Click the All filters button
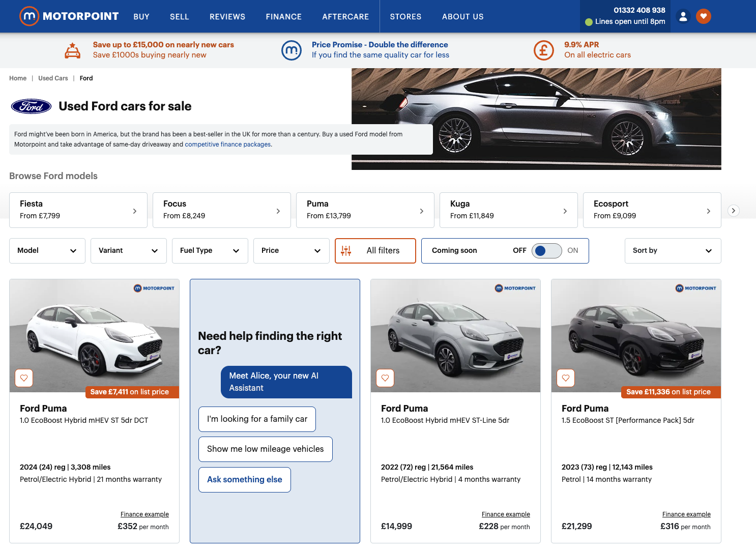Viewport: 756px width, 550px height. point(375,251)
